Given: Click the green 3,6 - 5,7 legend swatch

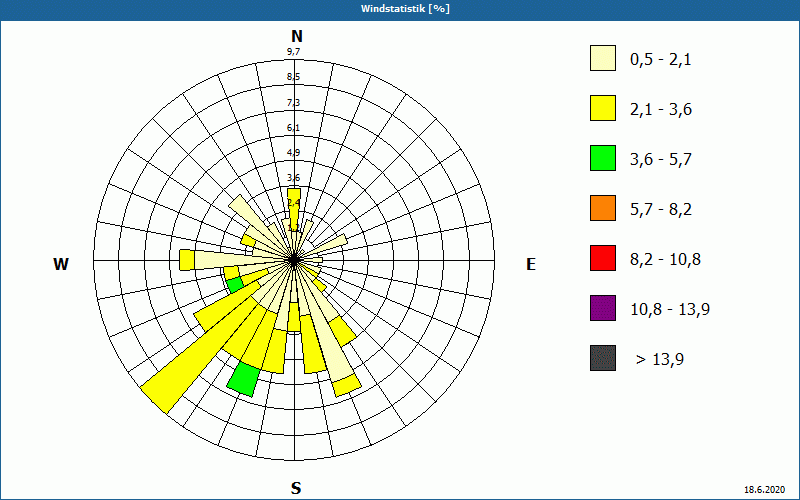Looking at the screenshot, I should (603, 158).
